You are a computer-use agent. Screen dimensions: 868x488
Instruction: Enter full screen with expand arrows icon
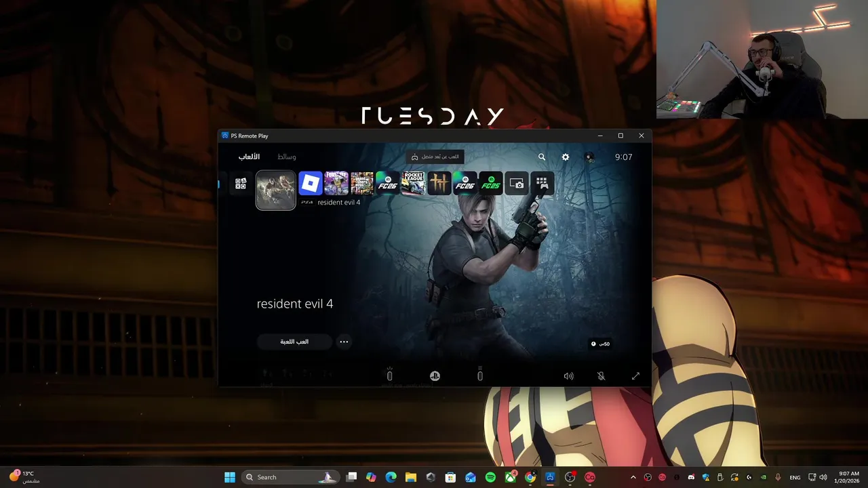coord(635,376)
